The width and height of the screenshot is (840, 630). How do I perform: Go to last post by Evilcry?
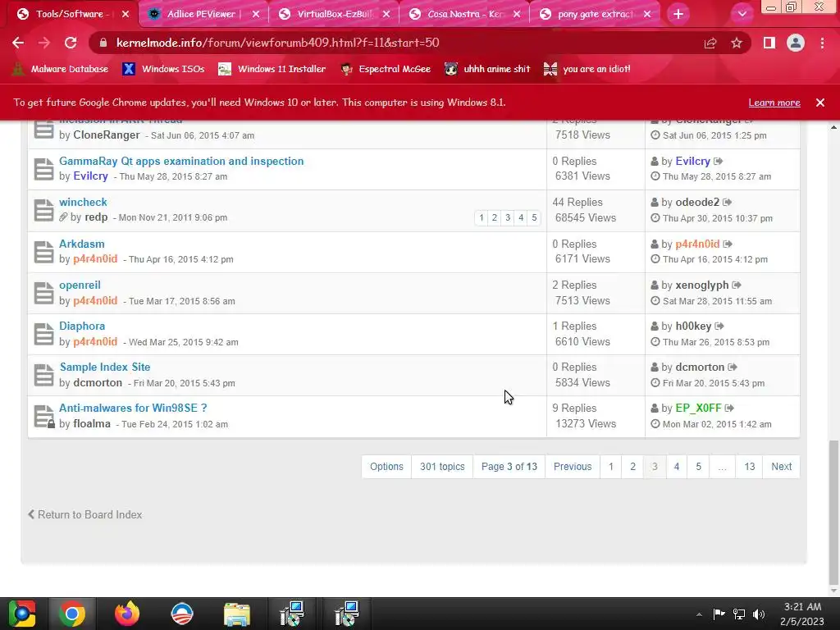pyautogui.click(x=719, y=161)
